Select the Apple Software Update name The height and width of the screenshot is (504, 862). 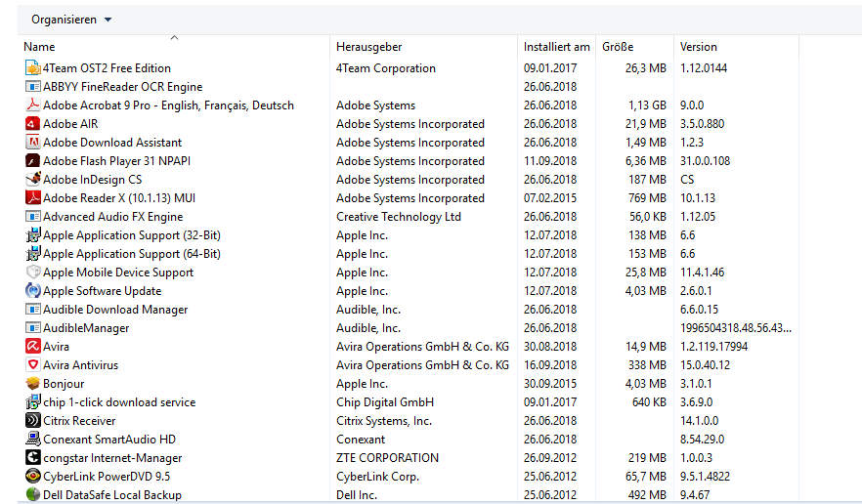103,291
